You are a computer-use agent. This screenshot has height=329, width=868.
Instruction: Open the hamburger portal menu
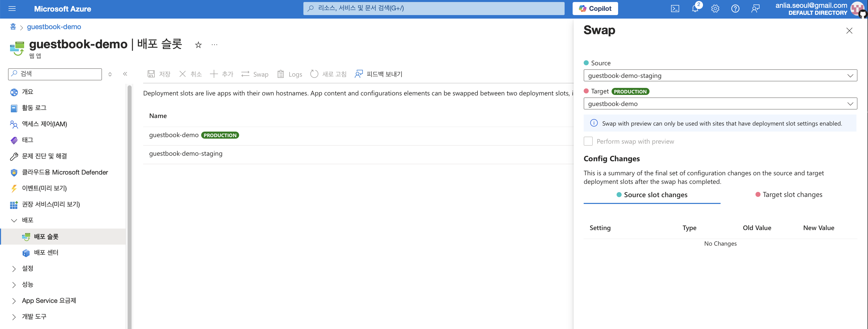tap(12, 9)
